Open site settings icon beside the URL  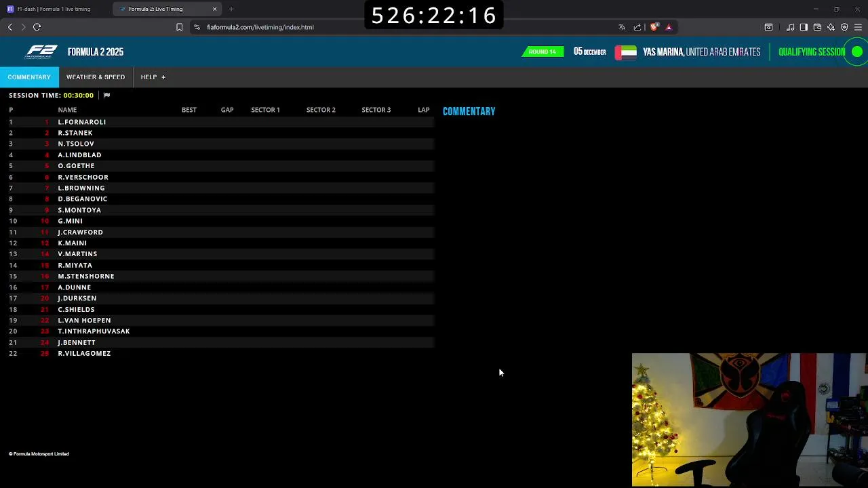197,27
